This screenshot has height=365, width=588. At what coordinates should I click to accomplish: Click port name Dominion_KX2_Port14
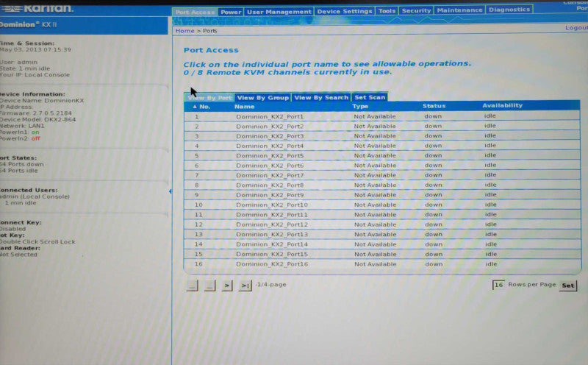coord(272,244)
